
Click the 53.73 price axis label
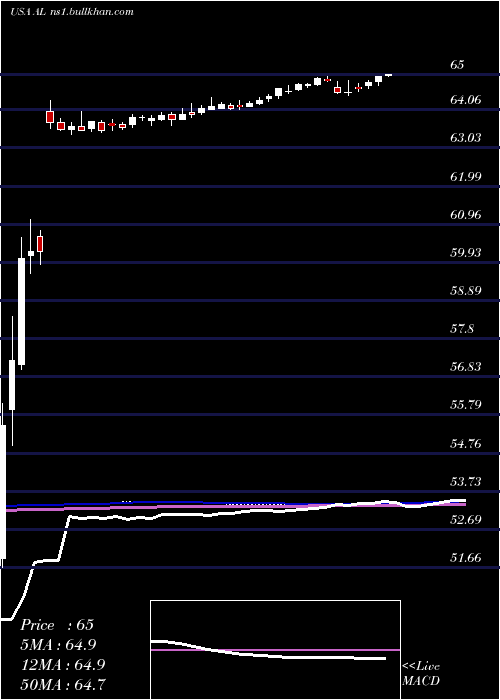(x=466, y=482)
